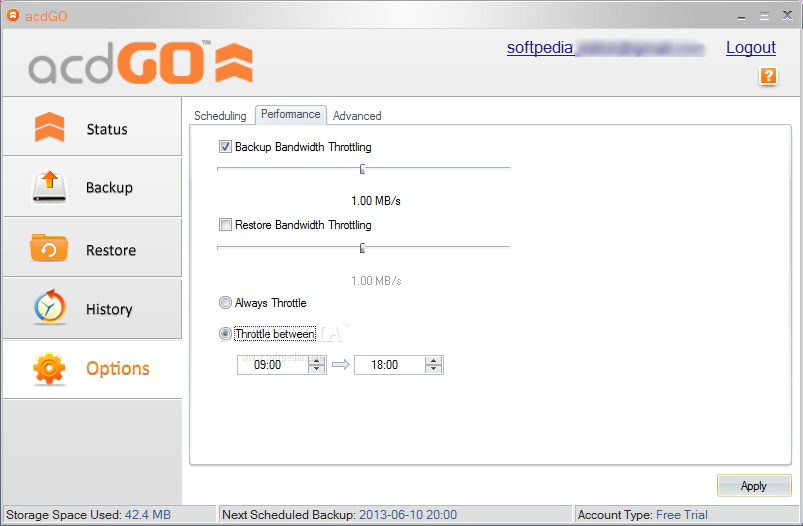Select the Performance tab
Viewport: 803px width, 526px height.
290,114
